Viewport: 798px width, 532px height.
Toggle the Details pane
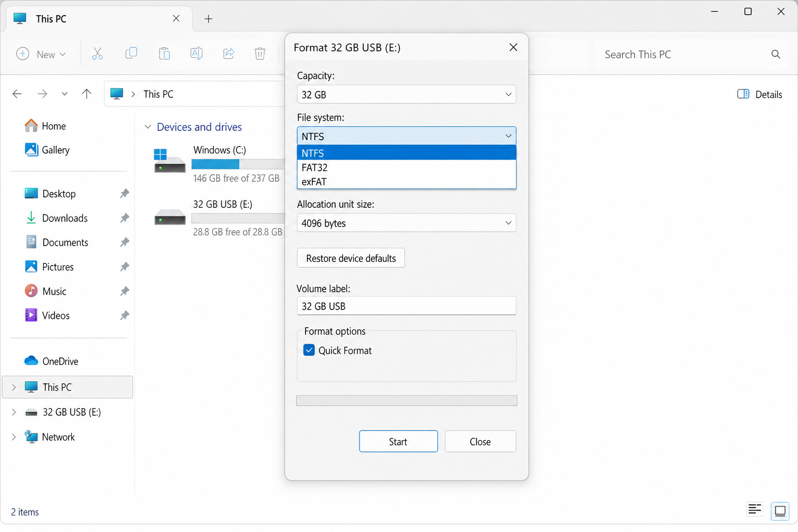[x=760, y=94]
